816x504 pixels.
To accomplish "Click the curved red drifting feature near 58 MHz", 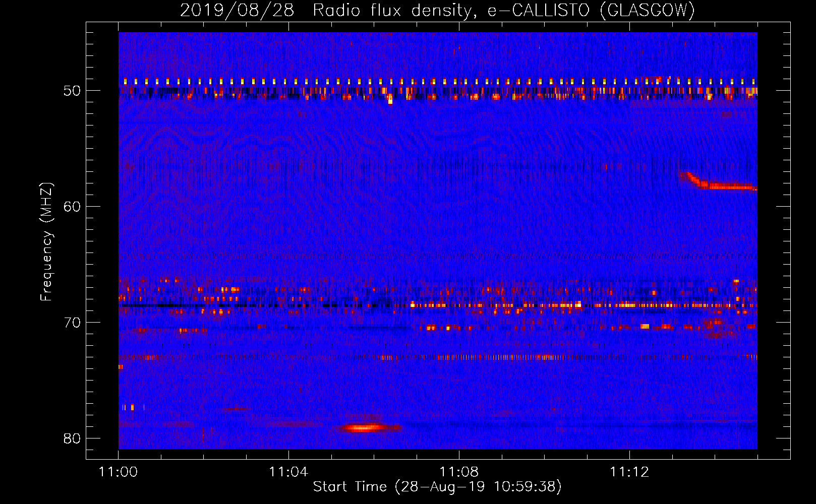I will [717, 182].
